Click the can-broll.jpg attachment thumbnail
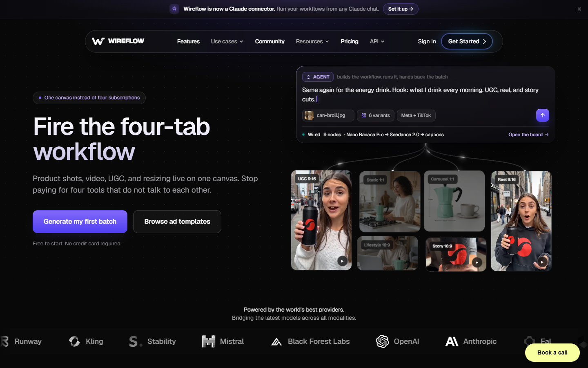588x368 pixels. (309, 115)
